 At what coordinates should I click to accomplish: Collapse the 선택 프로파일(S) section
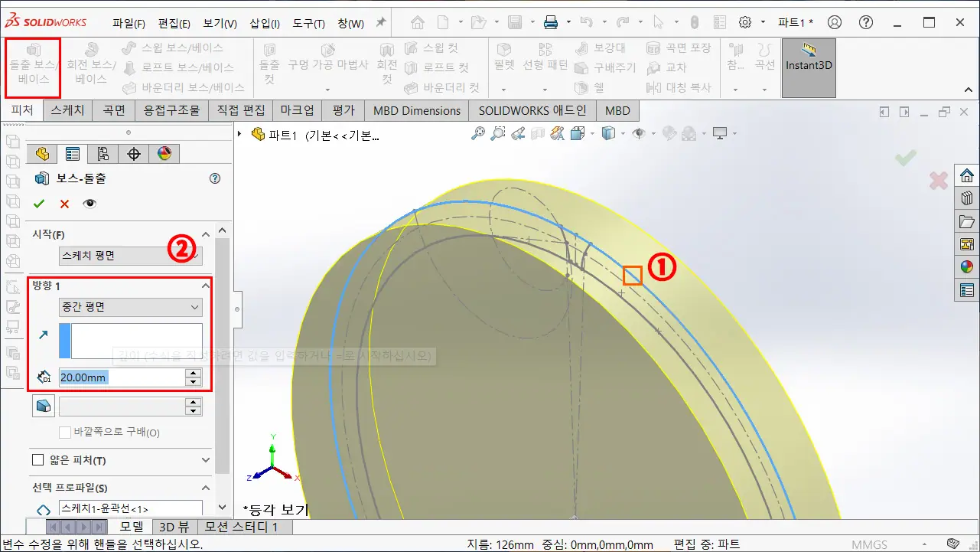[205, 488]
